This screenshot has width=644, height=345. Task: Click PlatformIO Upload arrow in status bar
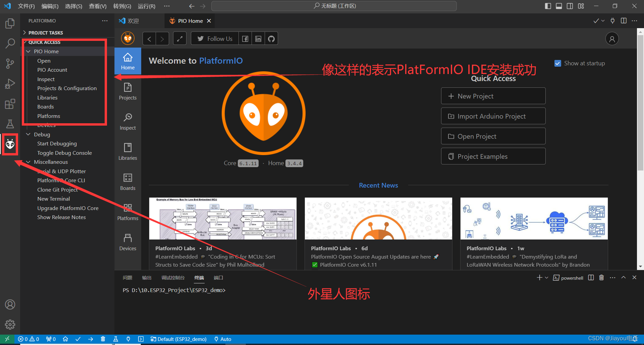click(x=91, y=339)
